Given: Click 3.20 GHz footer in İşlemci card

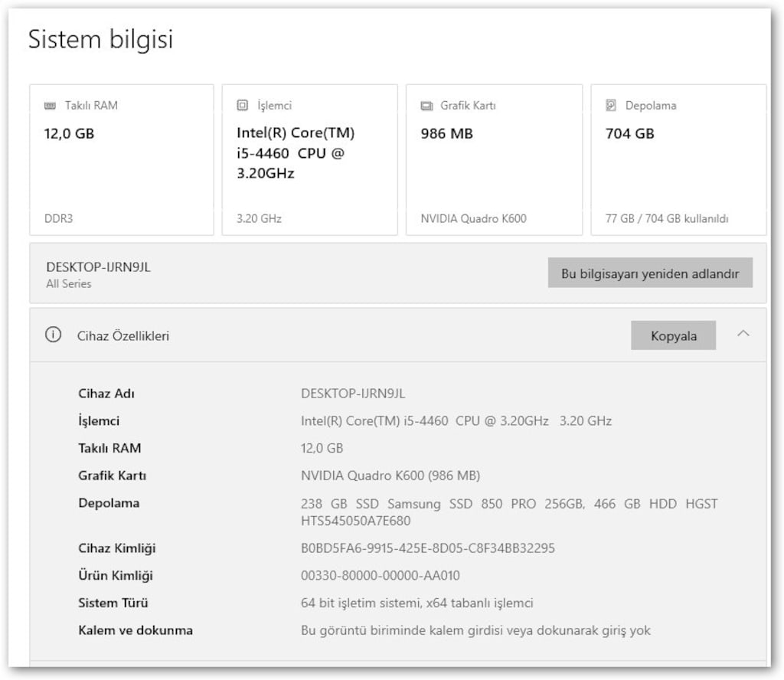Looking at the screenshot, I should 259,218.
